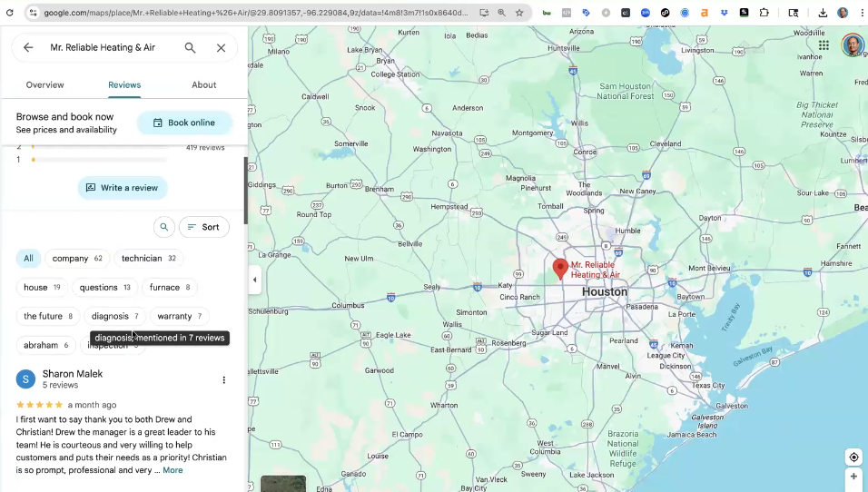Switch to the Overview tab

tap(44, 85)
